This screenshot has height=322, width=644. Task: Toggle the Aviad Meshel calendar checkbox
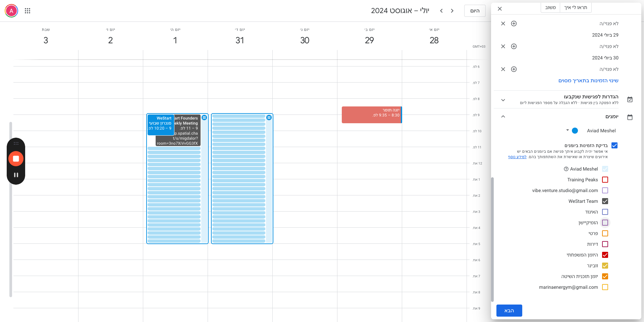pyautogui.click(x=605, y=169)
